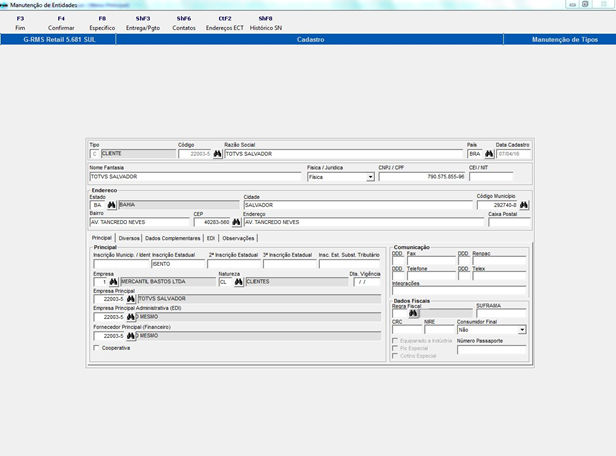Click the Integrações input field
Screen dimensions: 616x456
459,291
